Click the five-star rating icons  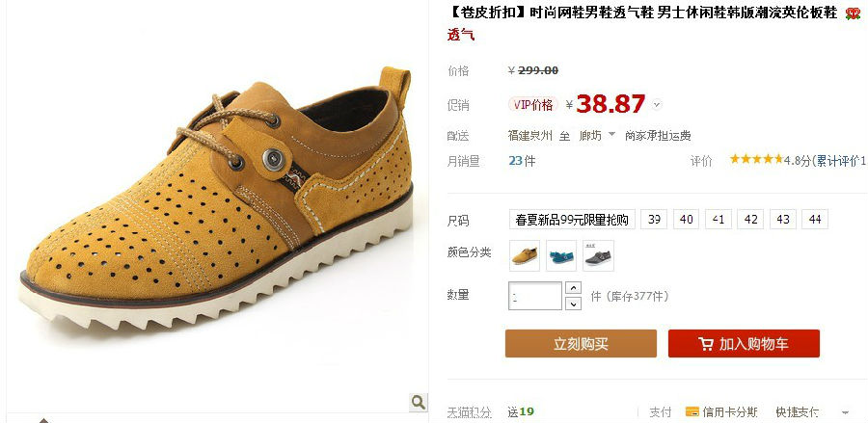pyautogui.click(x=756, y=160)
